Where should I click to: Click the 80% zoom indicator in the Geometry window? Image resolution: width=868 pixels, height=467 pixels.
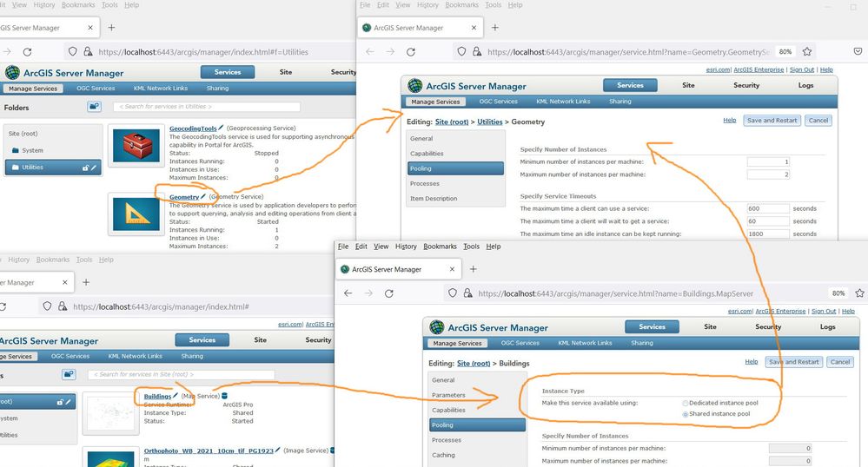(x=785, y=51)
